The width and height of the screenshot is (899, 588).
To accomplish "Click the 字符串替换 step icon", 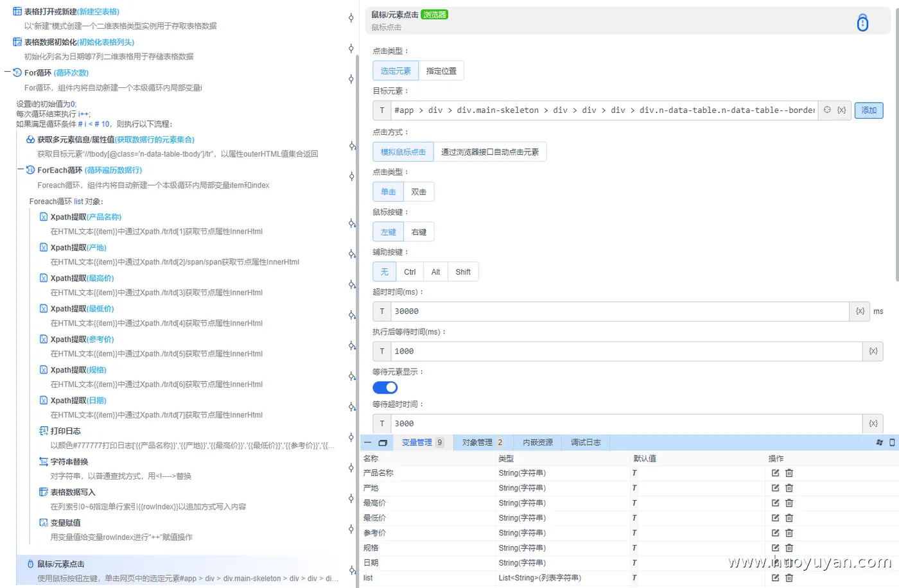I will pos(44,462).
